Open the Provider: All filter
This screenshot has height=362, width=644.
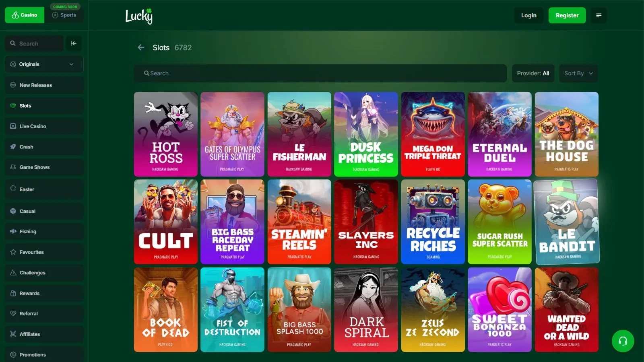(x=533, y=73)
